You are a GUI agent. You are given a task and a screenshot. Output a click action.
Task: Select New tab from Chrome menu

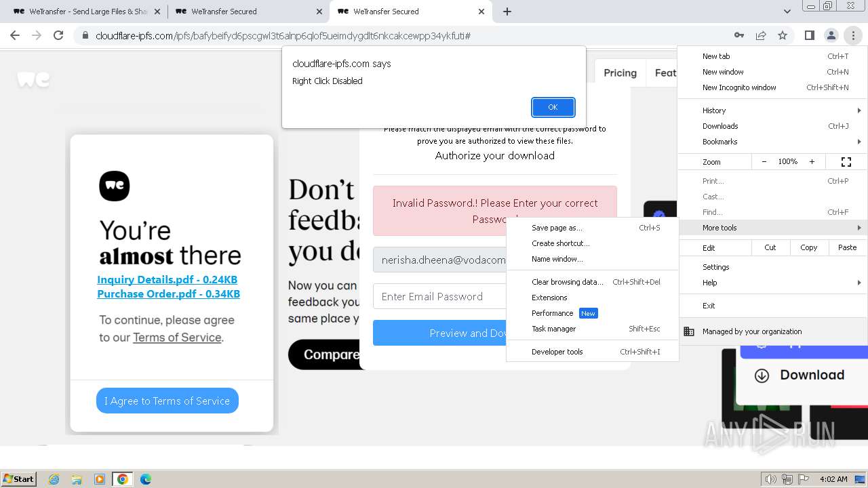click(x=773, y=56)
